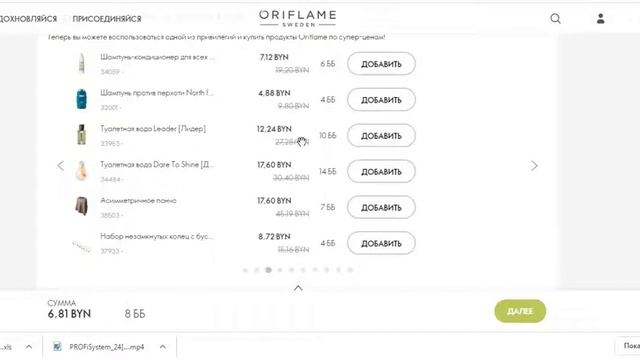The image size is (640, 360).
Task: Open downloaded PROFiSystem_24 mp4 file
Action: (x=107, y=347)
